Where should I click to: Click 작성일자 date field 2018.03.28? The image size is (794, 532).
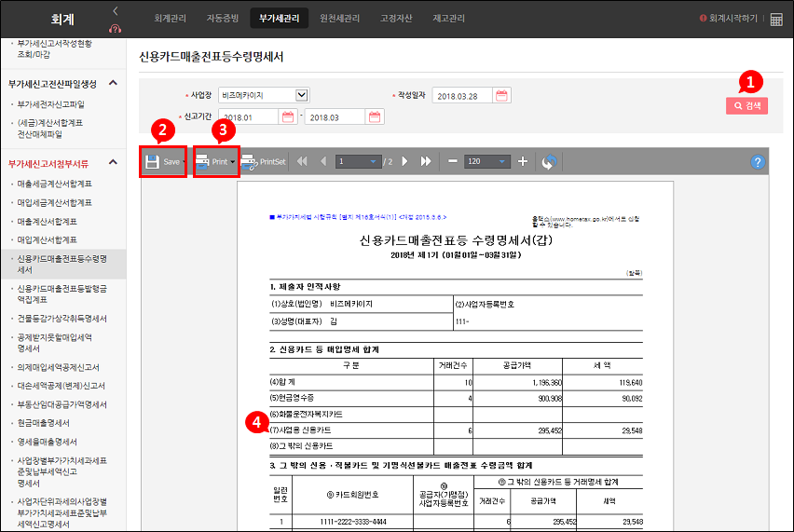461,95
